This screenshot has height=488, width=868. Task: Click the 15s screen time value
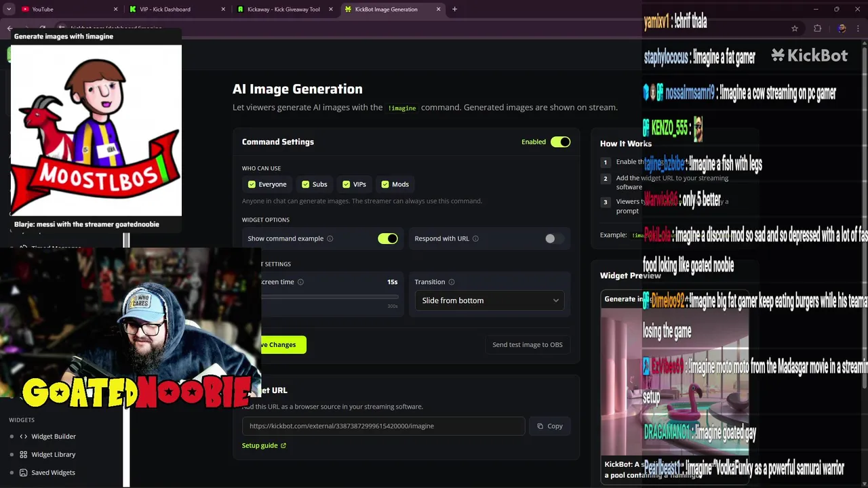392,282
